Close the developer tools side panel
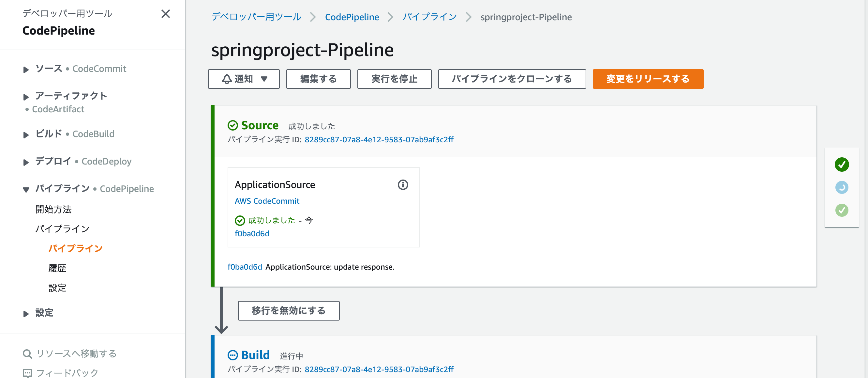The image size is (868, 378). [165, 14]
